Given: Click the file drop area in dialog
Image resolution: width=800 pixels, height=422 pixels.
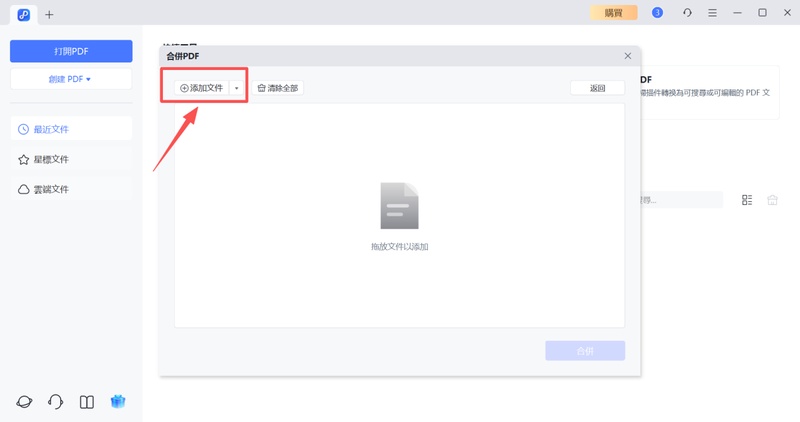Looking at the screenshot, I should coord(399,215).
